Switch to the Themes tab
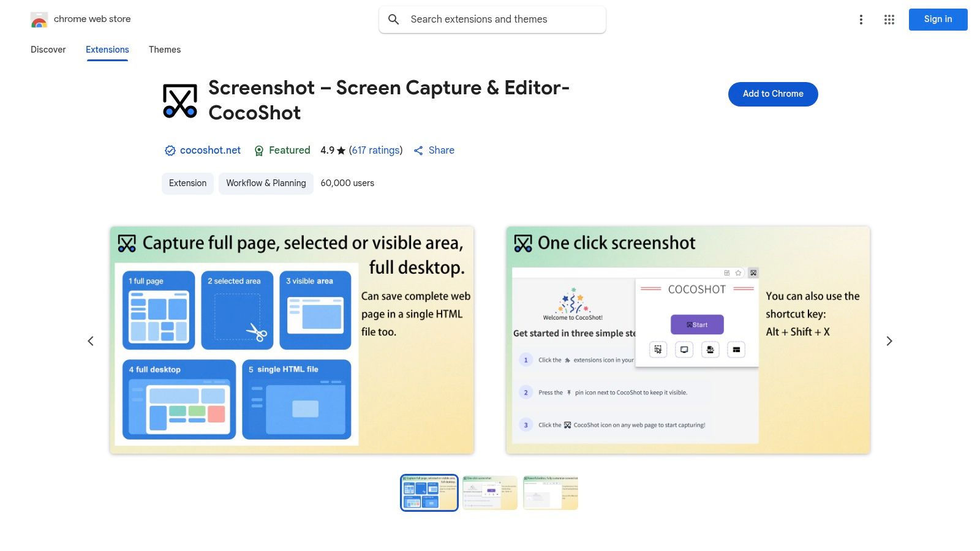Viewport: 980px width, 551px height. coord(165,50)
